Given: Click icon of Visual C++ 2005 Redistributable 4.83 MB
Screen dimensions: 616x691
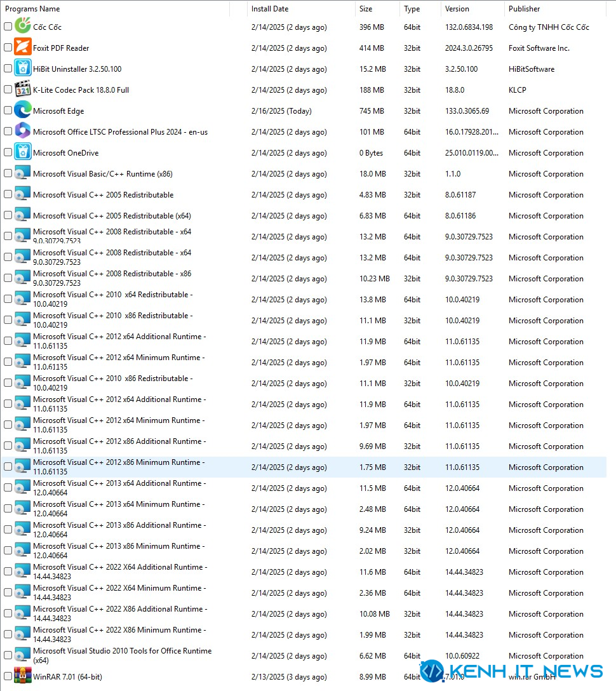Looking at the screenshot, I should coord(22,194).
